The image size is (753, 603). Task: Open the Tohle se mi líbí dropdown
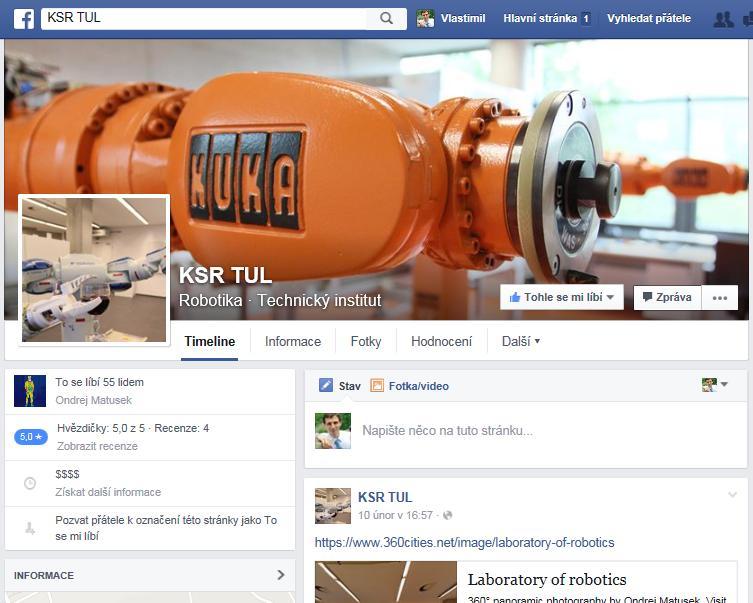click(x=562, y=297)
